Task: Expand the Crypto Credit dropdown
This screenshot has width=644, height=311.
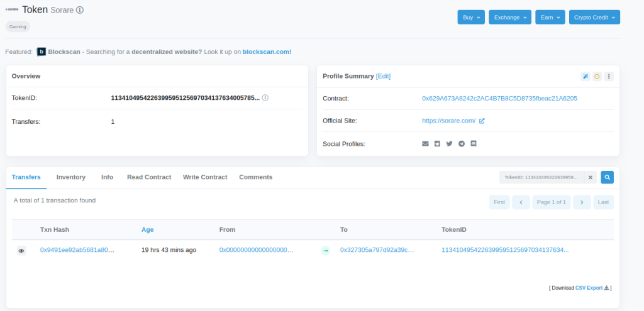Action: (594, 18)
